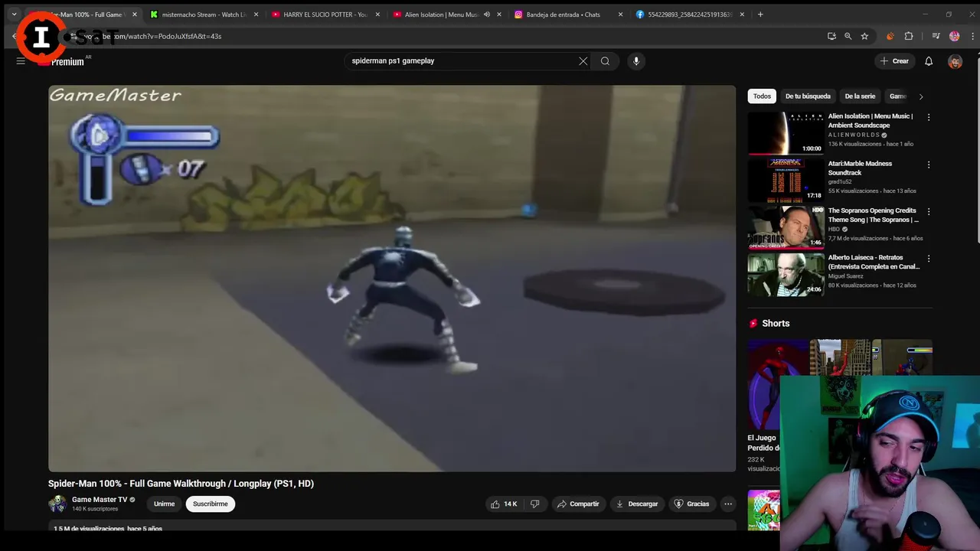Screen dimensions: 980x551
Task: Clear the search box with the X icon
Action: click(x=583, y=61)
